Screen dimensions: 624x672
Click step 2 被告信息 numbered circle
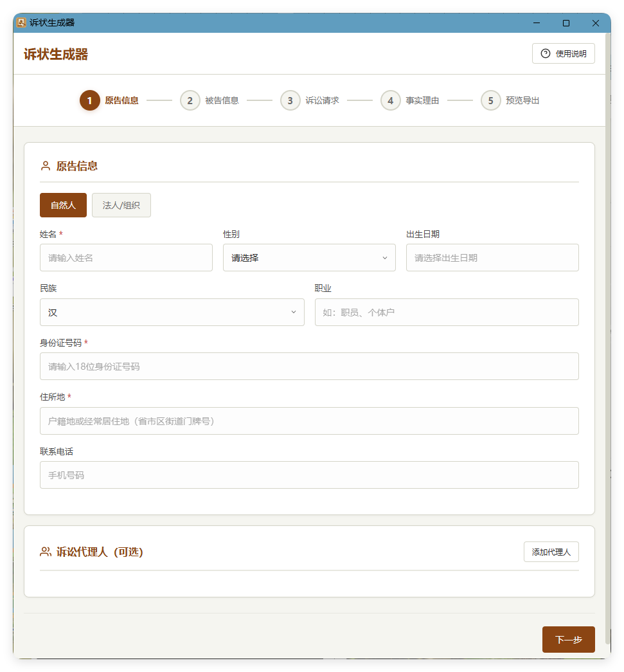pos(190,100)
